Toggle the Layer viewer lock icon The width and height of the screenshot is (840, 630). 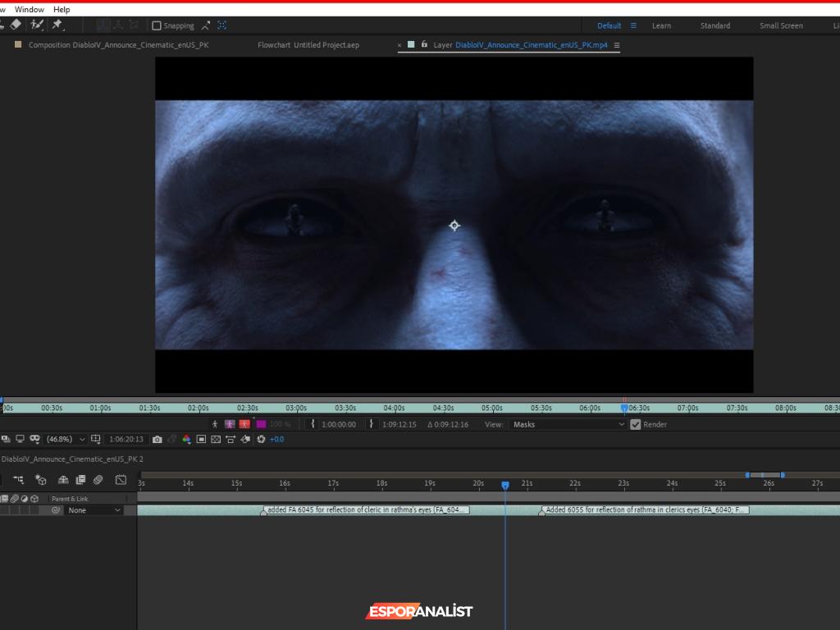[x=424, y=44]
